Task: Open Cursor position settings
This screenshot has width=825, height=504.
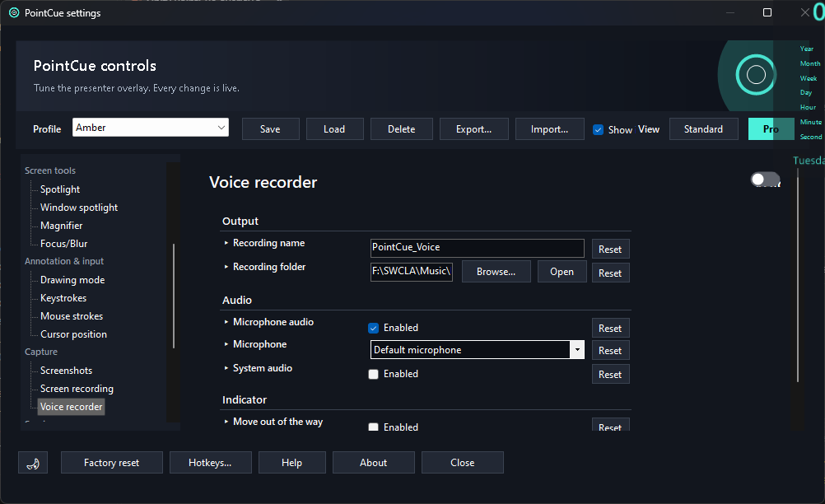Action: coord(73,334)
